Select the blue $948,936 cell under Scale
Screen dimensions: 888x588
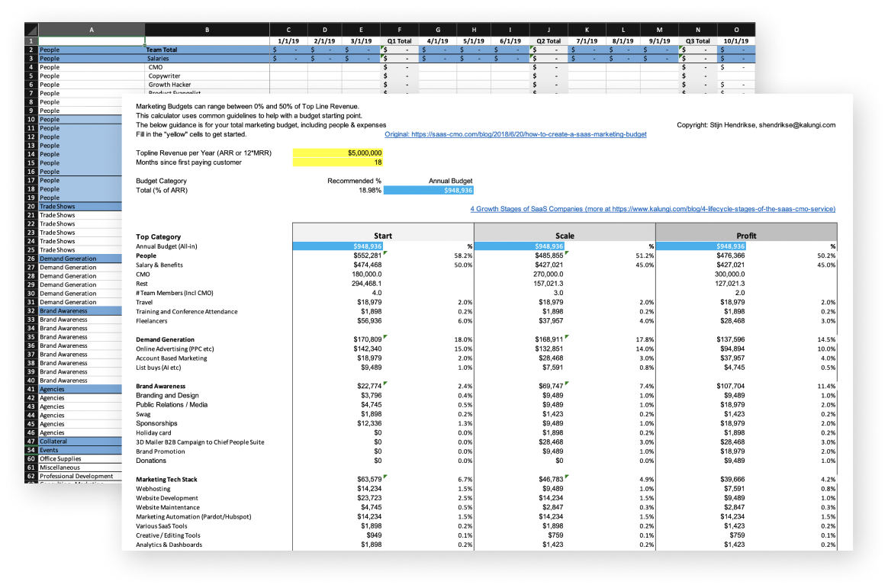coord(520,246)
